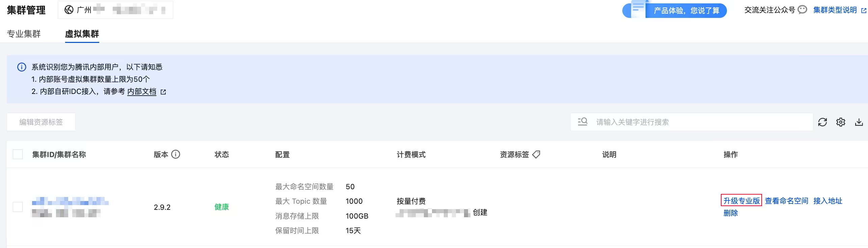
Task: Click the version column info icon
Action: pos(175,154)
